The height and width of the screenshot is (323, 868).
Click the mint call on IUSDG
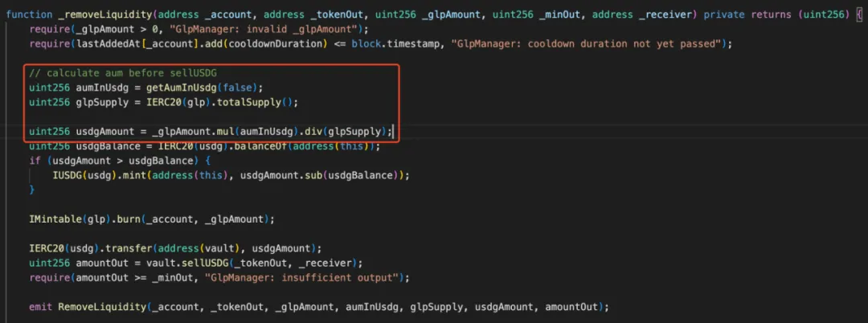[129, 174]
